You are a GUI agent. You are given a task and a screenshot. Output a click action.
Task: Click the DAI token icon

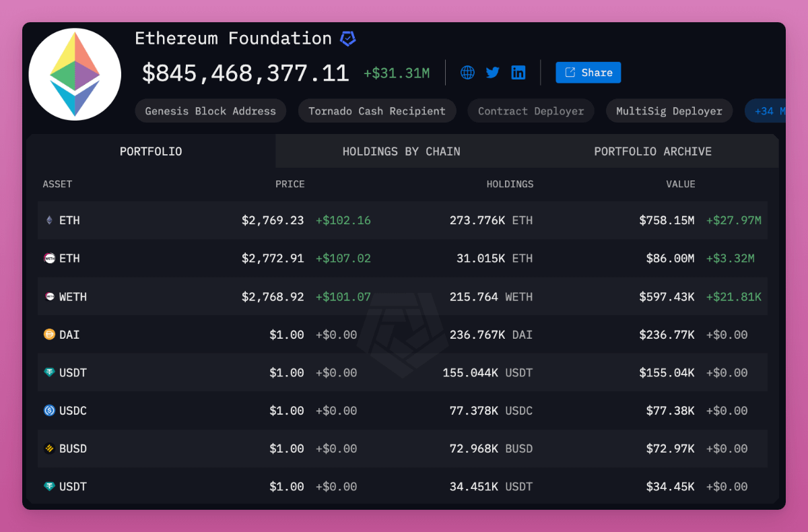point(49,335)
